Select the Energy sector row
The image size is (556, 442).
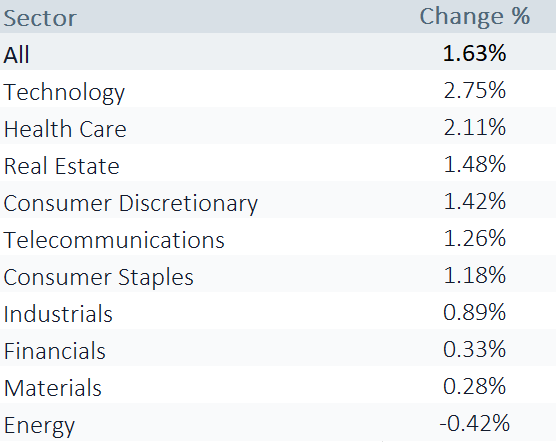click(x=278, y=422)
